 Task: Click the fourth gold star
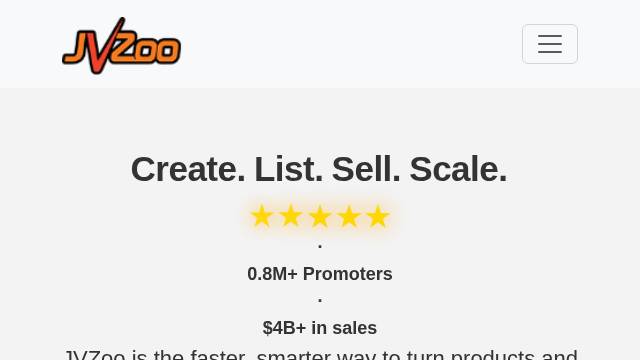click(349, 216)
